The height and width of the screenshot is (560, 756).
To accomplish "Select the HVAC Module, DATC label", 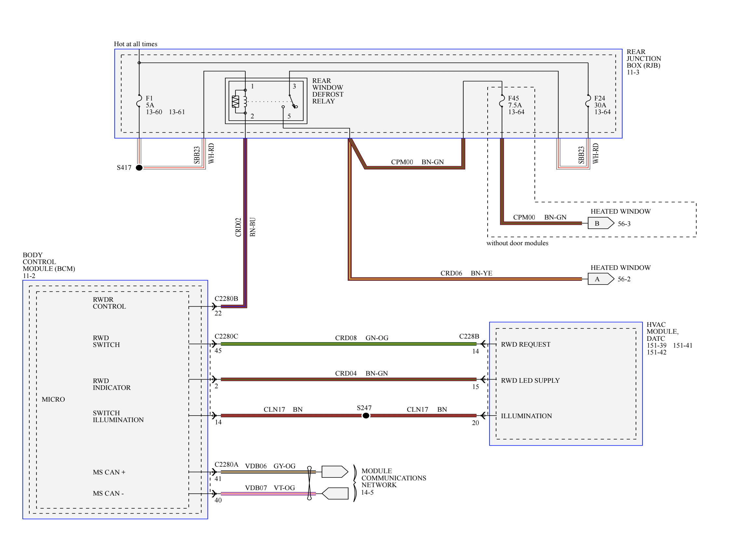I will click(662, 331).
